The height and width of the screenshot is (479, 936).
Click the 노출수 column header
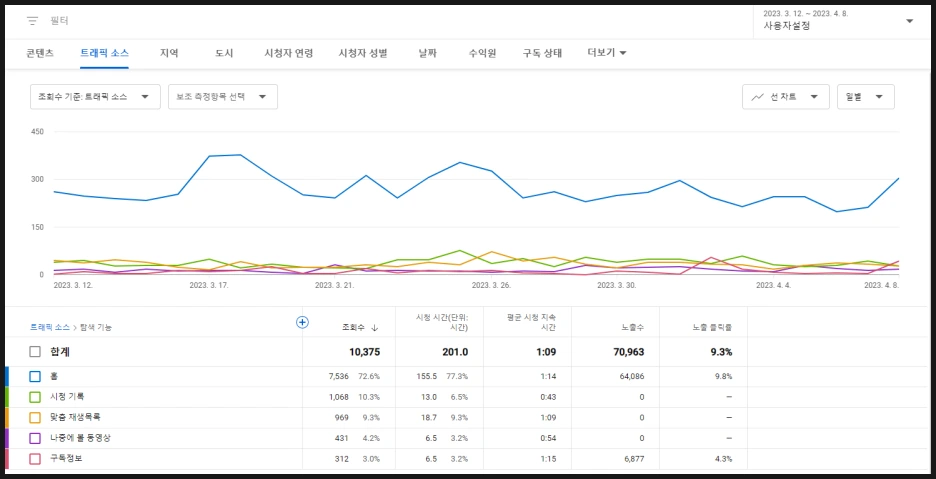(635, 327)
